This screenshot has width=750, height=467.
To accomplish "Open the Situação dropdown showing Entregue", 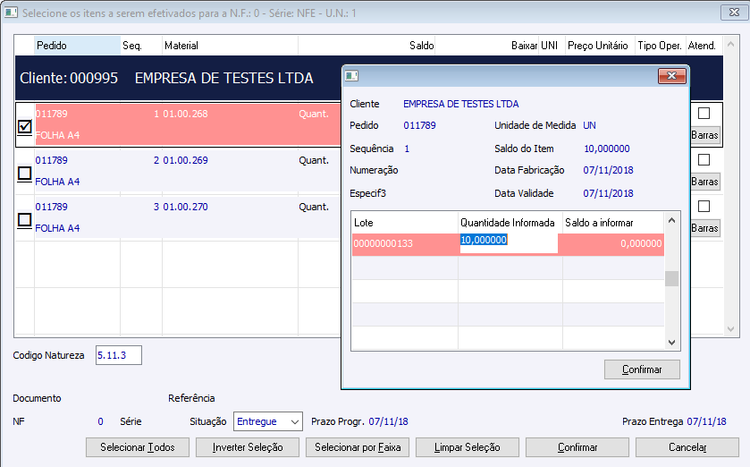I will (267, 422).
